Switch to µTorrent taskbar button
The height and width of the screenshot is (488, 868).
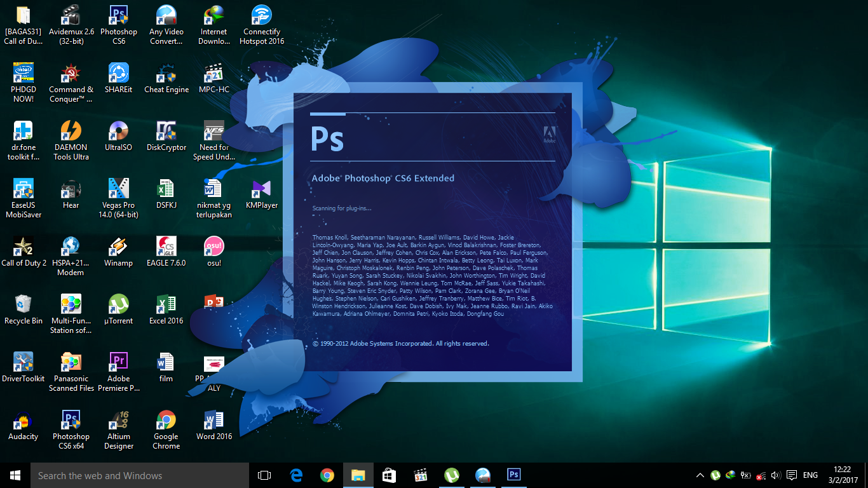pos(451,475)
